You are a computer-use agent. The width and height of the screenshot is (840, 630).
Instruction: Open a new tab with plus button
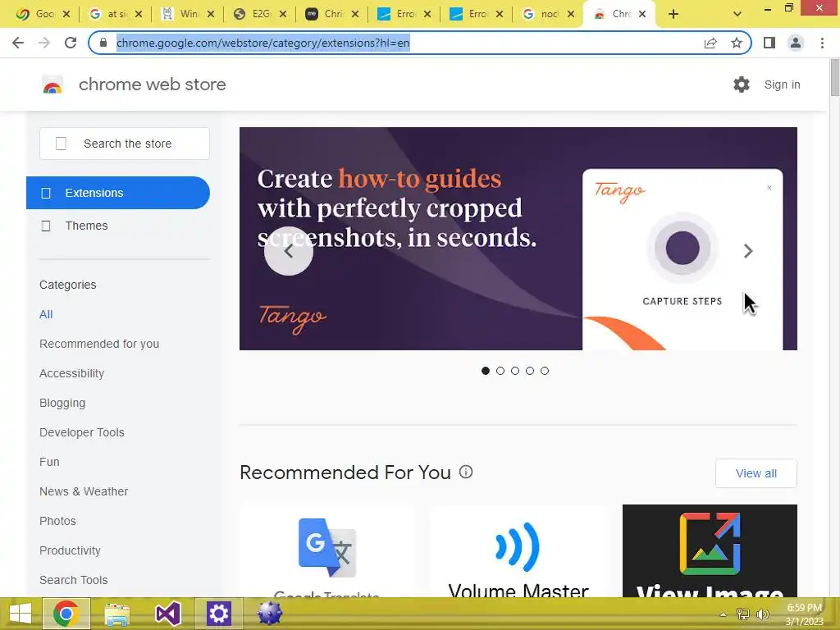coord(673,15)
